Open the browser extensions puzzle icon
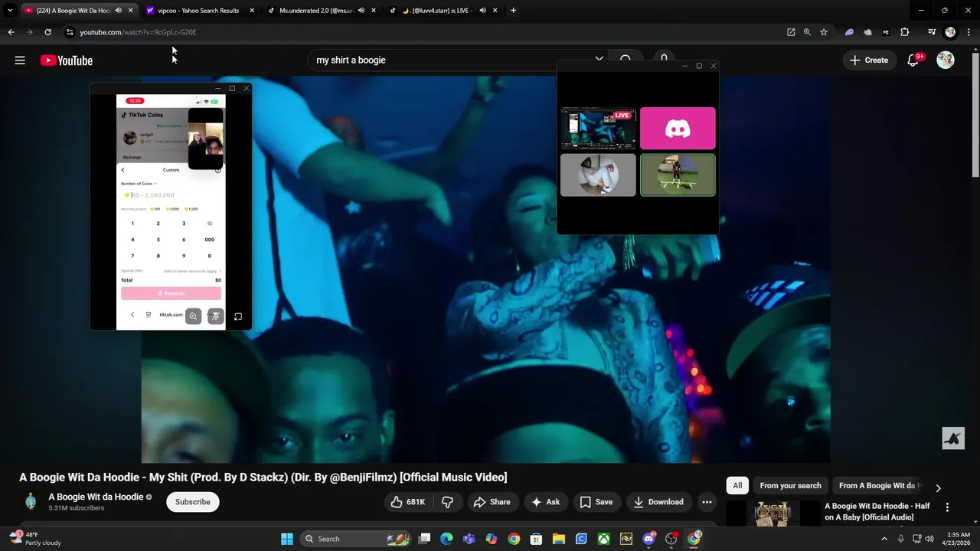Image resolution: width=980 pixels, height=551 pixels. point(905,32)
